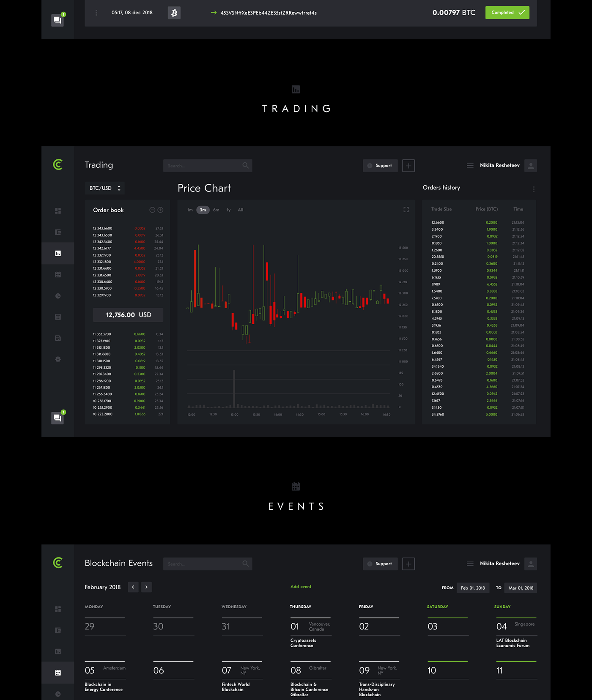Click the magnifier icon in the Trading search bar
592x700 pixels.
click(x=246, y=166)
